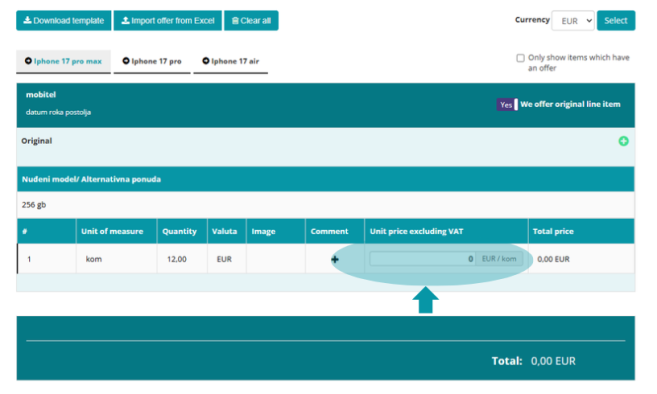
Task: Confirm currency with Select button
Action: (x=616, y=21)
